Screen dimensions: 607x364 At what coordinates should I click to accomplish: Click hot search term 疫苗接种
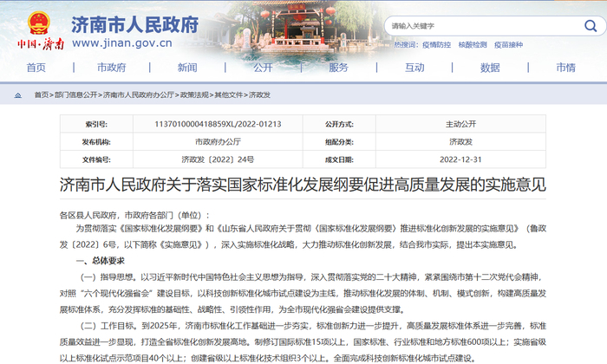point(508,45)
